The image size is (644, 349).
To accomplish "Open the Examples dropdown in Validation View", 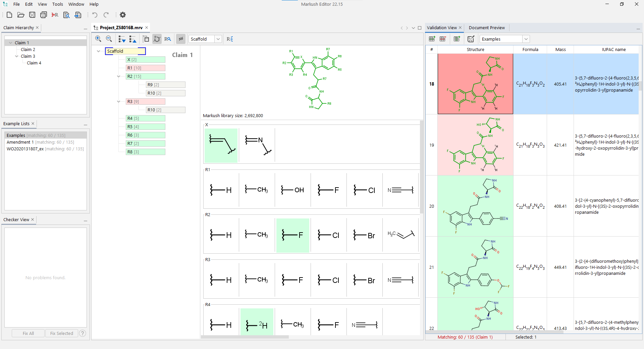I will pyautogui.click(x=526, y=39).
